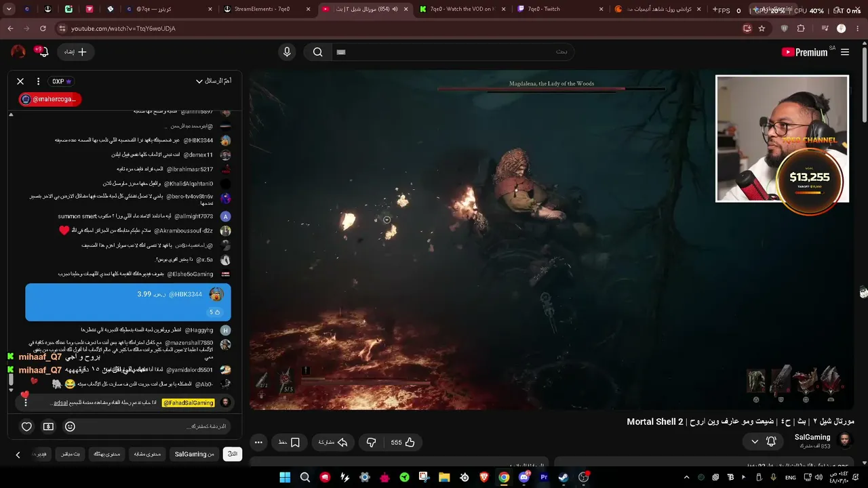Viewport: 868px width, 488px height.
Task: Select the 'All' filter chip
Action: click(233, 454)
